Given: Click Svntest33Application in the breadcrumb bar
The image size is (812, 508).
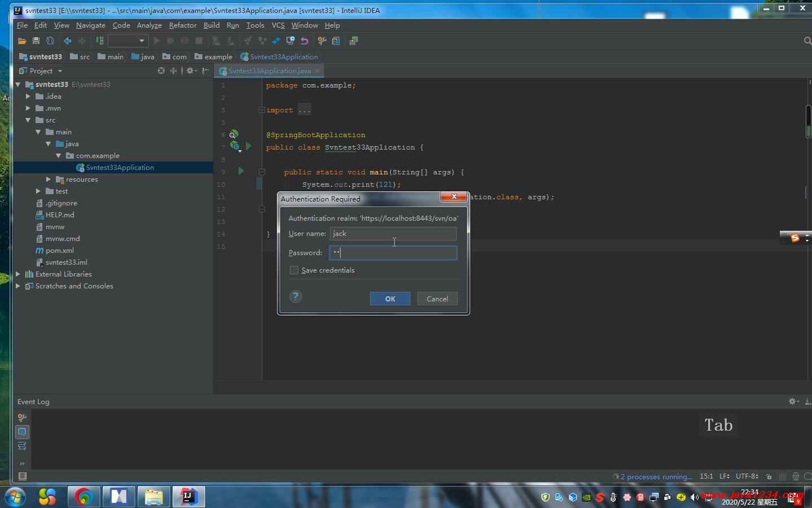Looking at the screenshot, I should (x=279, y=57).
